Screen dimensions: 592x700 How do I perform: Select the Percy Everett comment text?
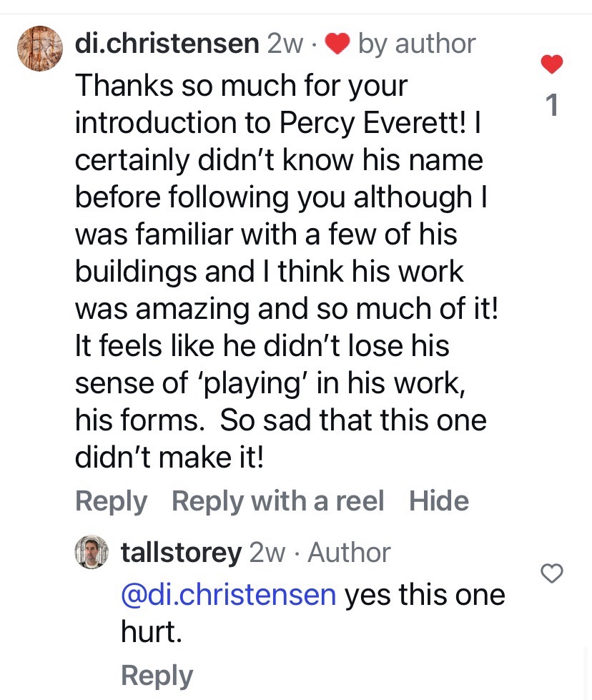[279, 272]
